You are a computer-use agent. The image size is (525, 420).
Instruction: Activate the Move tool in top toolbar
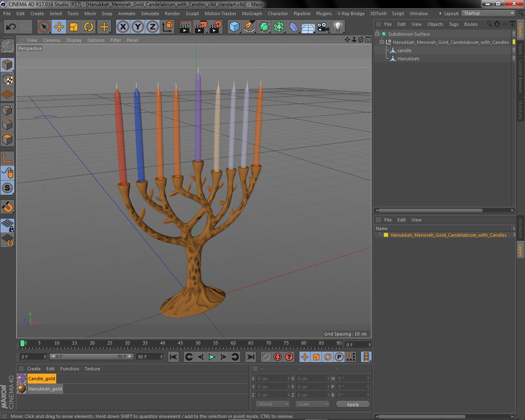click(59, 27)
